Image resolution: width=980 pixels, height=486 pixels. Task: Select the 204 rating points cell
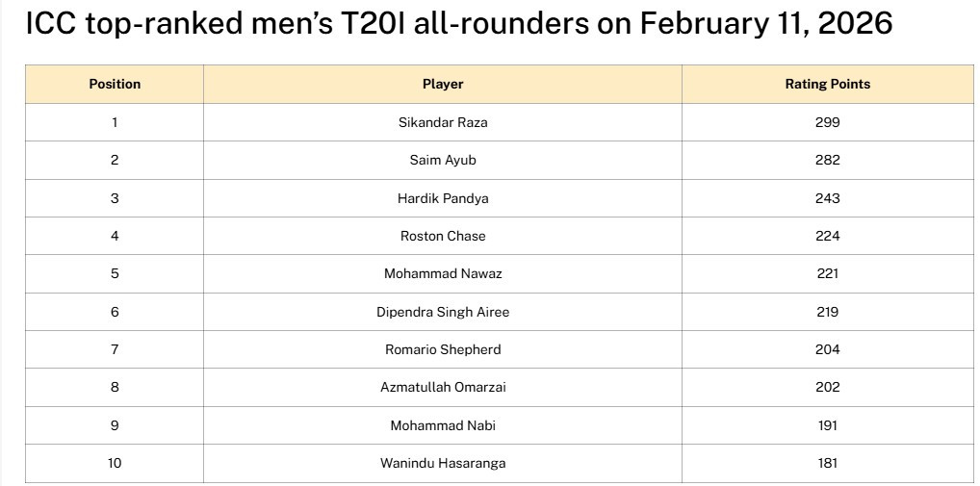[x=827, y=349]
